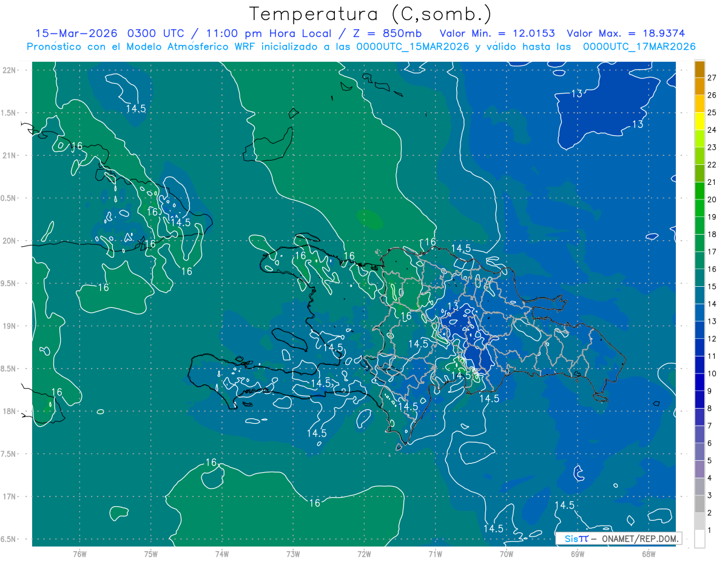Click the "14.5" contour label above 70W axis

[x=493, y=528]
